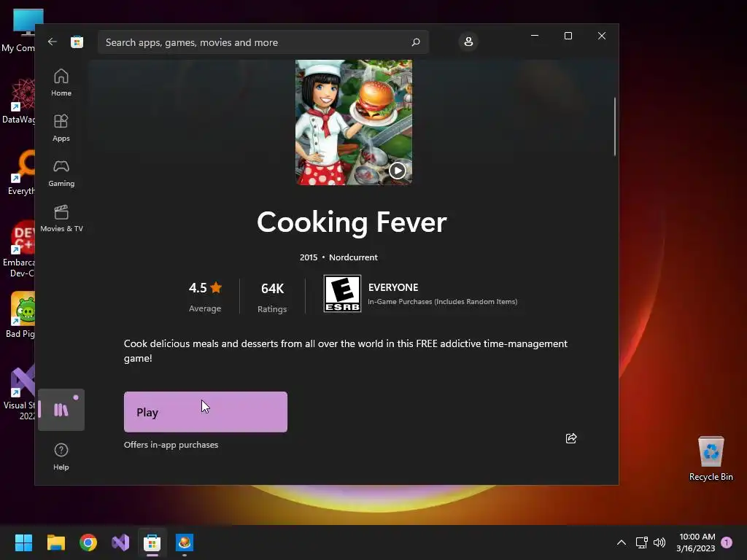Select Recycle Bin desktop icon
Viewport: 747px width, 560px height.
point(711,459)
